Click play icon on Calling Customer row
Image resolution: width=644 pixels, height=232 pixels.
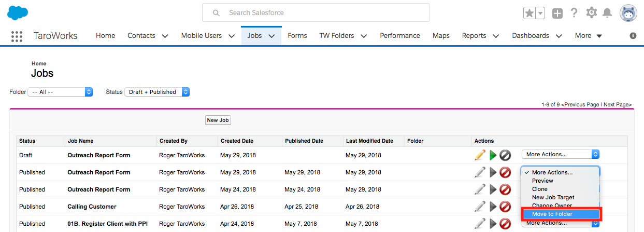click(x=493, y=207)
